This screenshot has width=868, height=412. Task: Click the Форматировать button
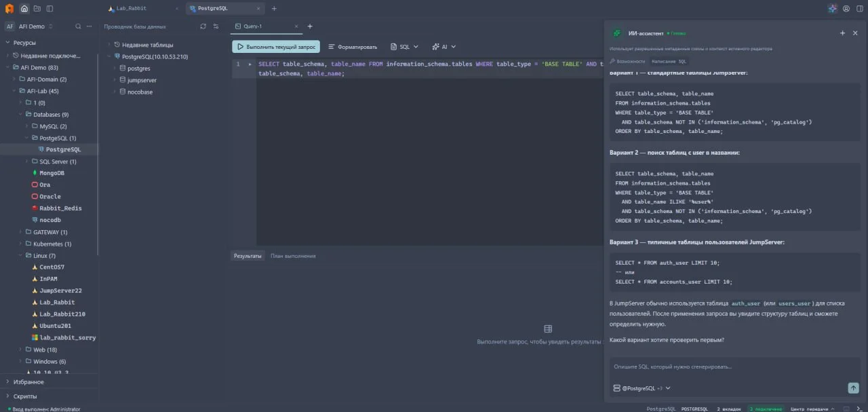coord(353,47)
